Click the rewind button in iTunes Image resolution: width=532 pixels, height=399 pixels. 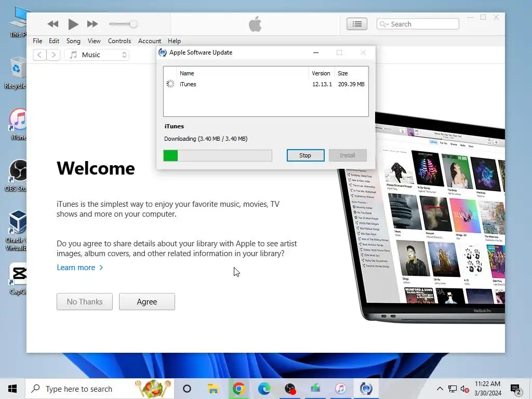(52, 24)
